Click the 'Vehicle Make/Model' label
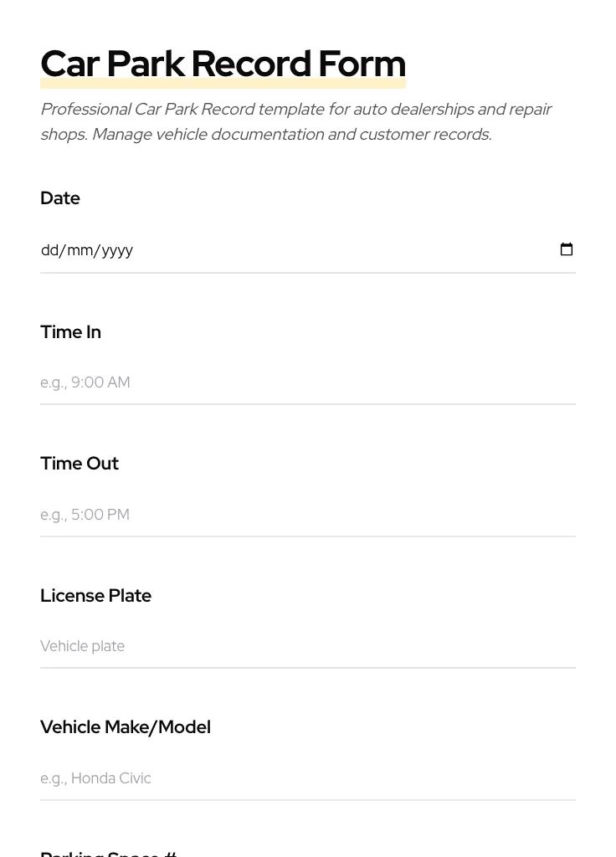Image resolution: width=616 pixels, height=857 pixels. 126,727
